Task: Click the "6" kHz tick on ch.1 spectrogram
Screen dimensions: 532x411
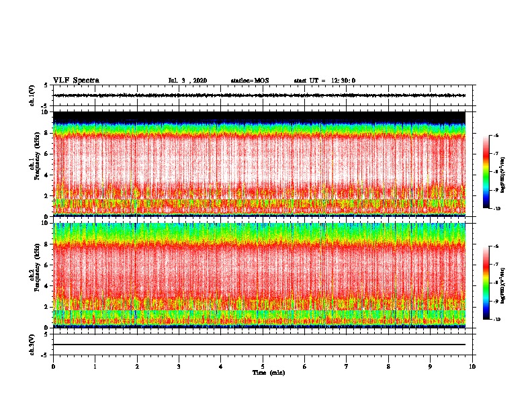Action: pyautogui.click(x=46, y=154)
